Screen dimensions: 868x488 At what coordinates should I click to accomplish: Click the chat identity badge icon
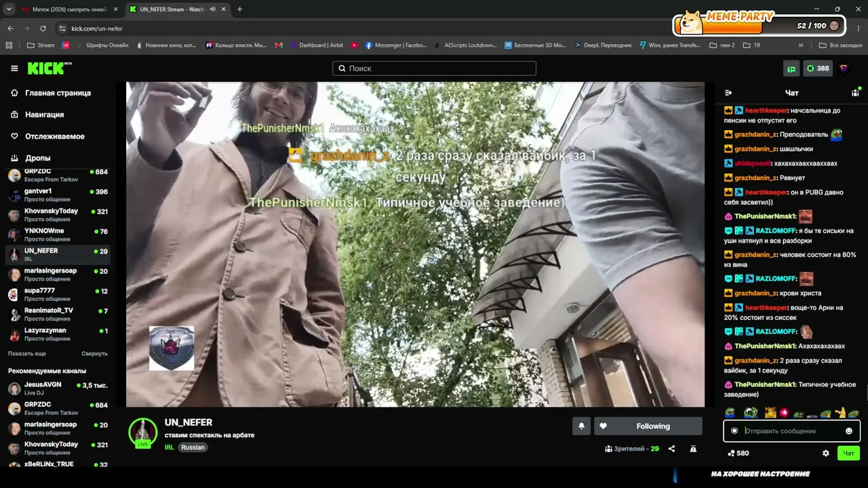[x=734, y=431]
